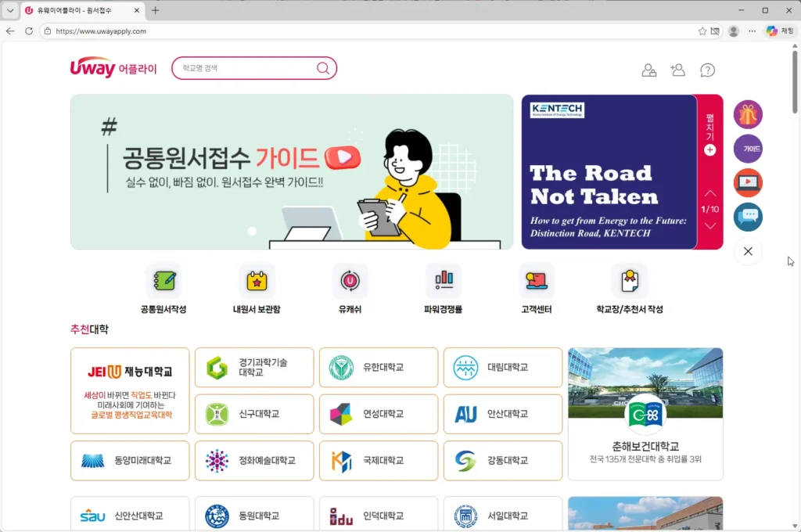
Task: Open help via the question mark icon
Action: tap(707, 70)
